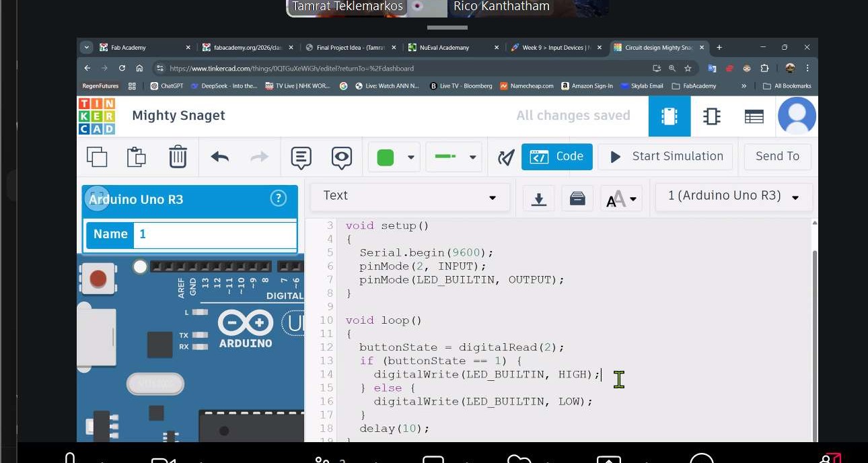Open browser extensions puzzle icon
Screen dimensions: 868x463
click(x=764, y=68)
